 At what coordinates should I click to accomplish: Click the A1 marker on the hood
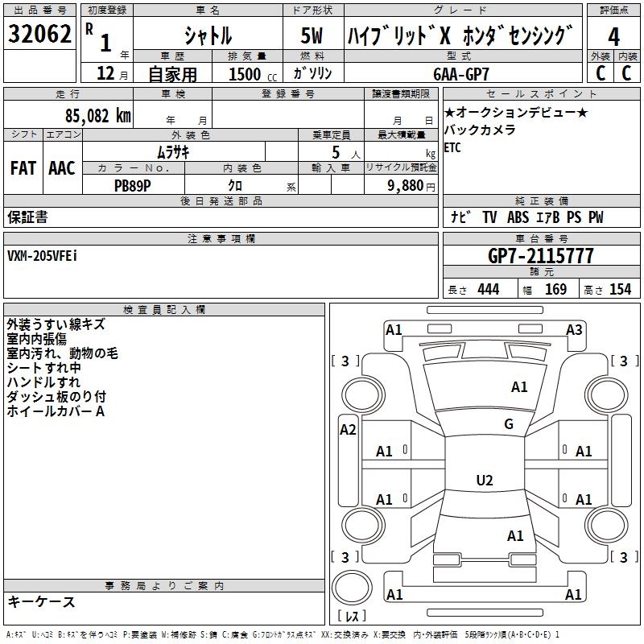click(519, 387)
